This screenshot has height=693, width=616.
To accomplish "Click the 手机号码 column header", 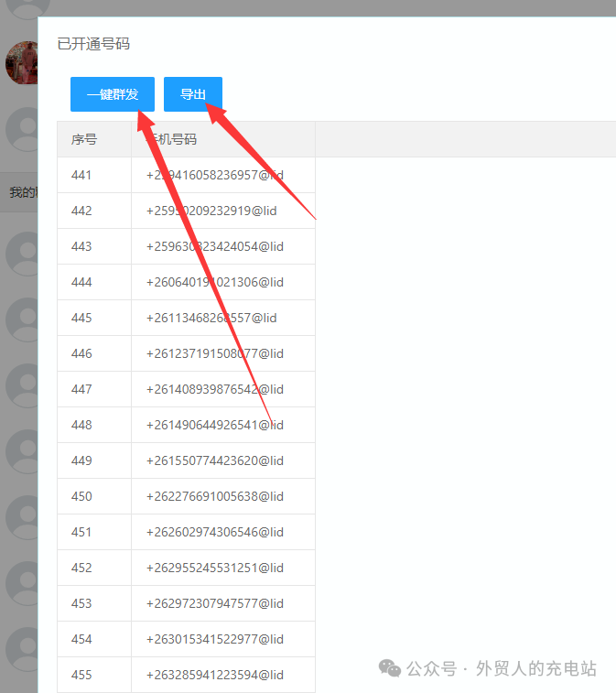I will pyautogui.click(x=171, y=140).
